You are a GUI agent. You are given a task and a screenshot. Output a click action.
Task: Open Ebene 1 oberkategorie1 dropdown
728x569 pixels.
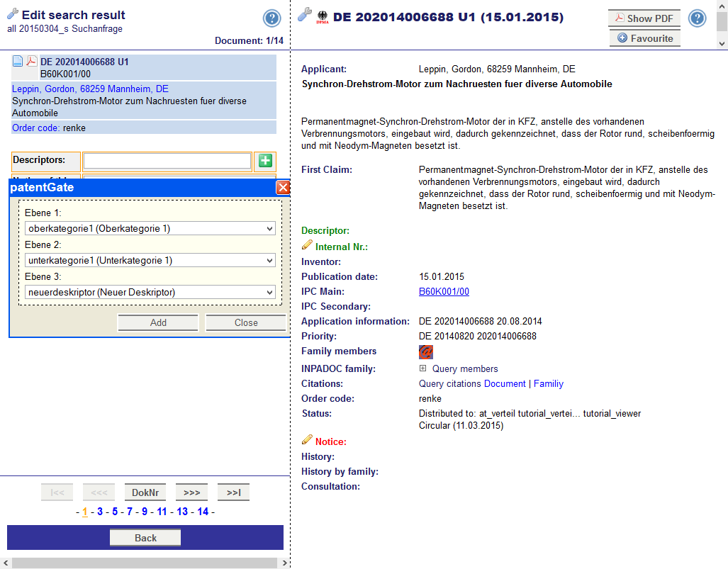point(150,228)
